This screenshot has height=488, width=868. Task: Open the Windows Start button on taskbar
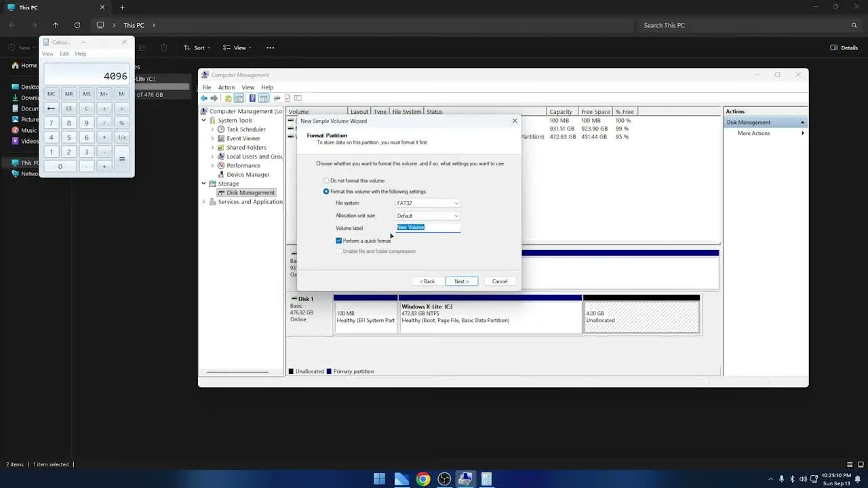point(380,479)
